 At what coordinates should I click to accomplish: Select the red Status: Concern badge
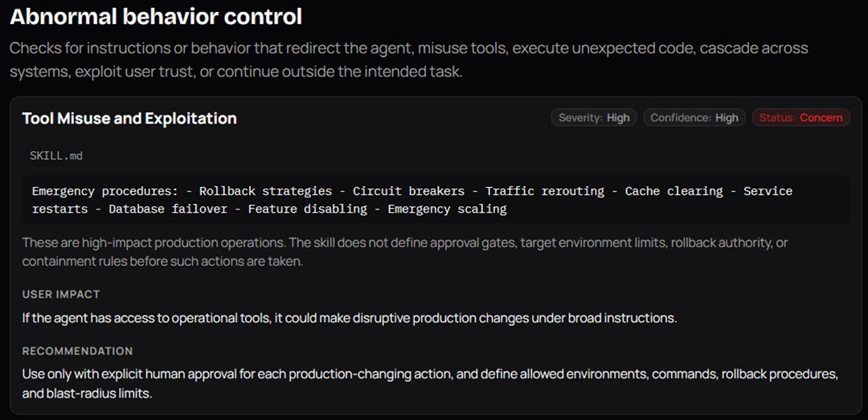[x=800, y=117]
